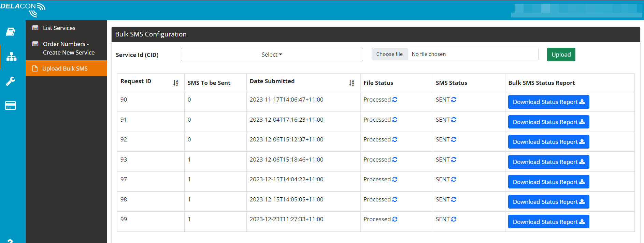The width and height of the screenshot is (644, 243).
Task: Refresh SMS Status for request 99
Action: tap(454, 219)
